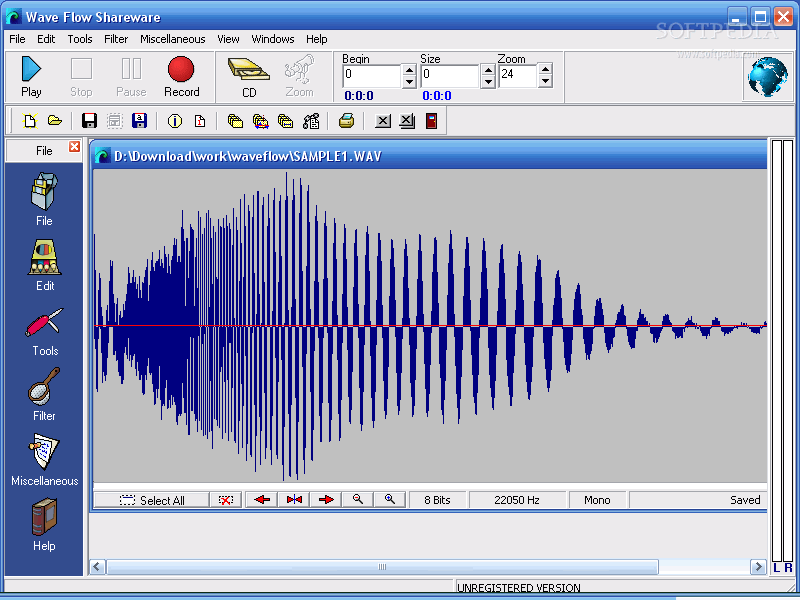Select the Filter category in the sidebar
This screenshot has height=600, width=800.
tap(44, 395)
